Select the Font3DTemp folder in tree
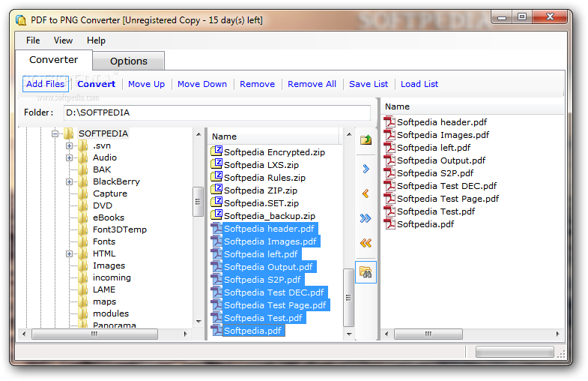Screen dimensions: 588x381 (120, 229)
